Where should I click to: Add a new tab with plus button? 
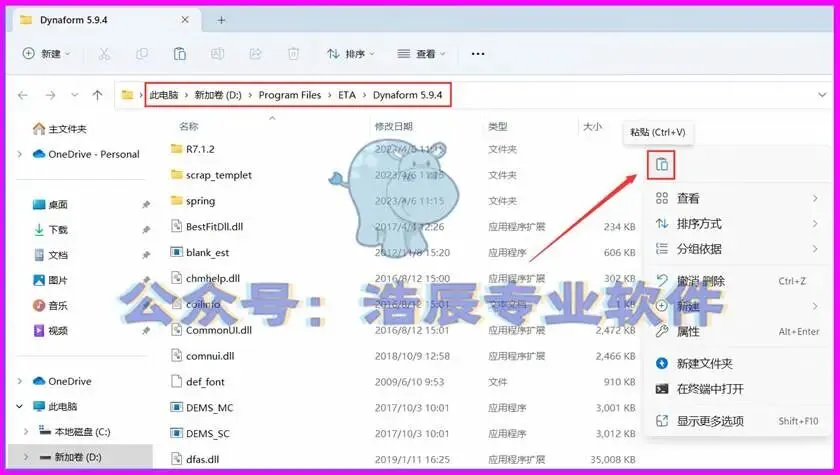(221, 20)
